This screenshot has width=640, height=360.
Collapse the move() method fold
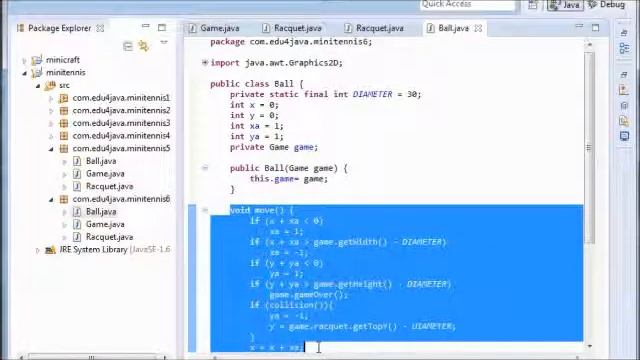coord(205,210)
